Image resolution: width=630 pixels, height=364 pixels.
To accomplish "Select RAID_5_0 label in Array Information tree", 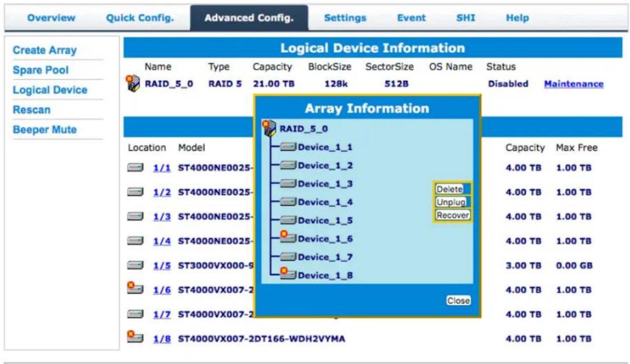I will click(304, 129).
